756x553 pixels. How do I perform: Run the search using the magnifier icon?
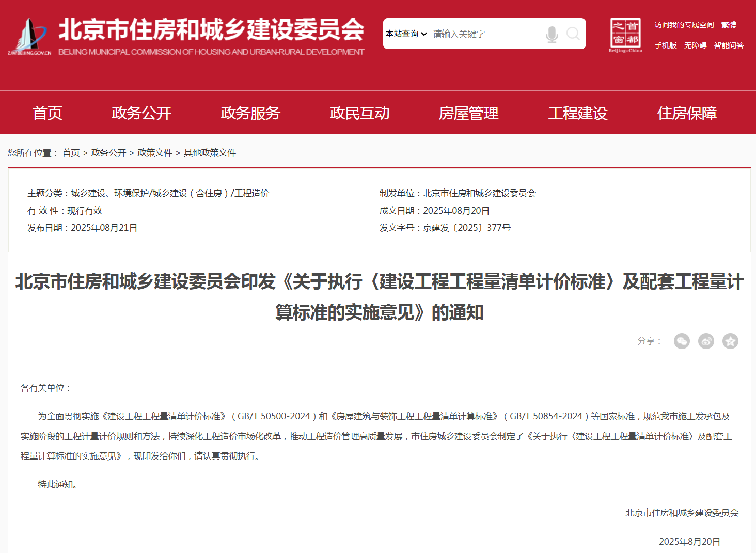pos(573,34)
